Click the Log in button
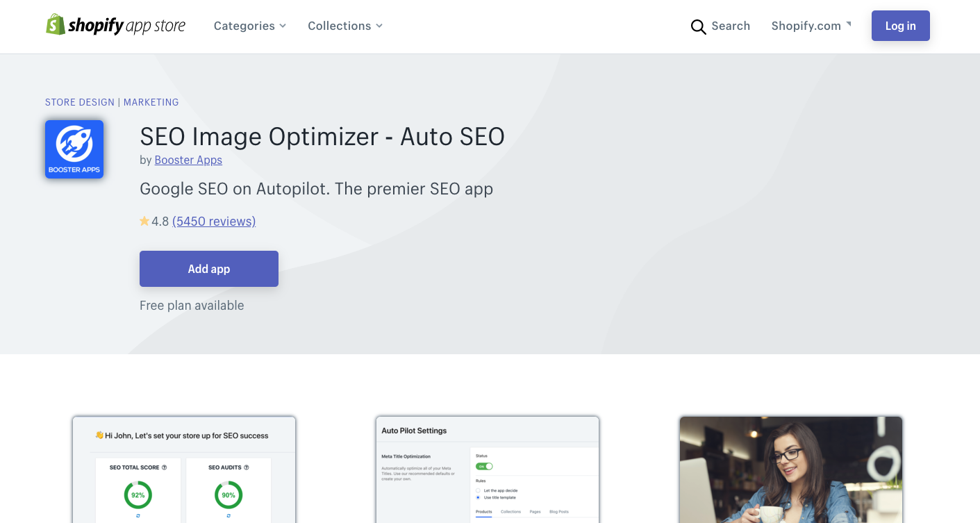This screenshot has width=980, height=523. pos(900,26)
